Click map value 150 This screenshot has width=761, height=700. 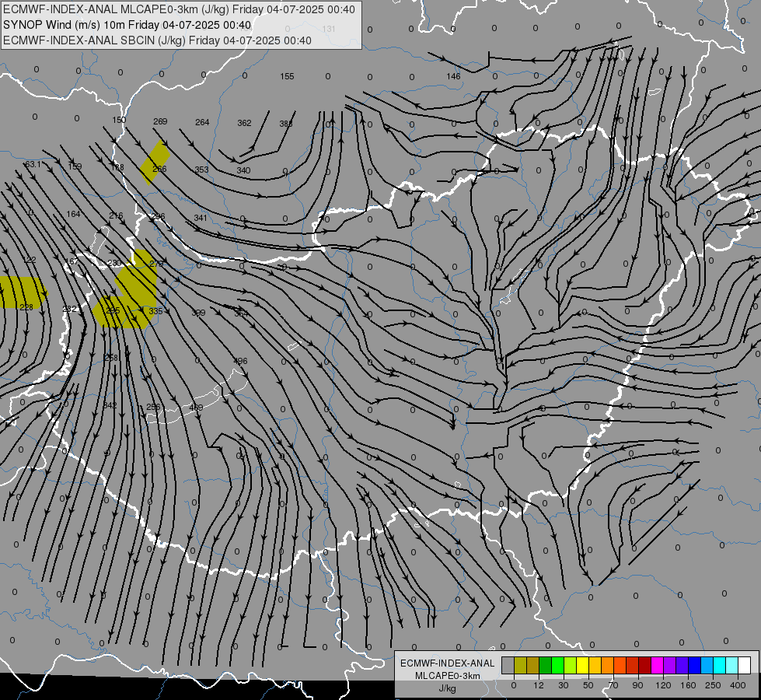pos(119,120)
